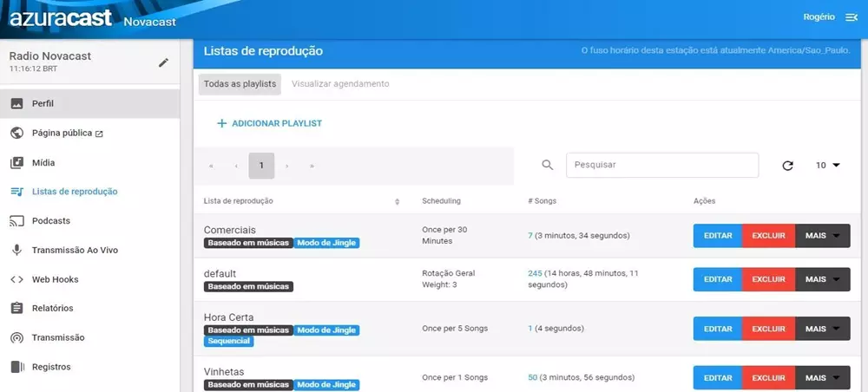Focus the Pesquisar search field
Viewport: 868px width, 392px height.
pos(661,165)
